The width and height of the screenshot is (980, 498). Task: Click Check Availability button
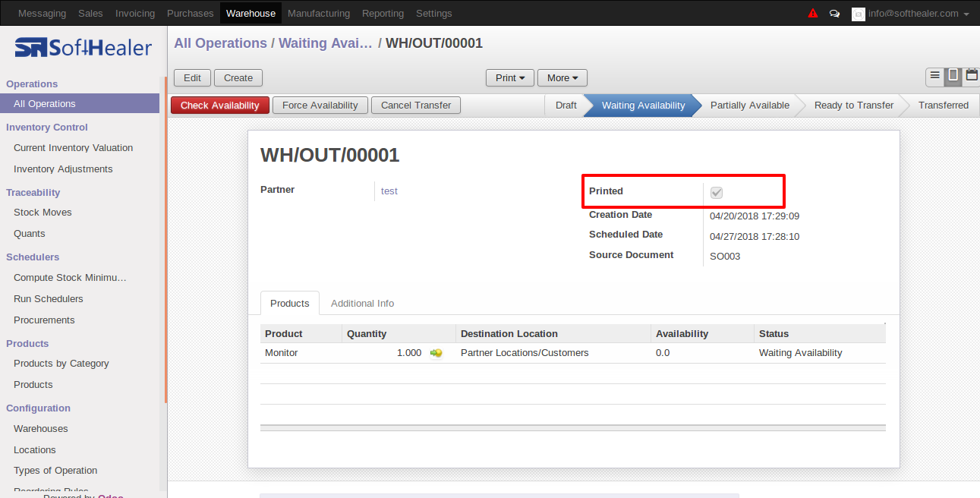[x=220, y=106]
